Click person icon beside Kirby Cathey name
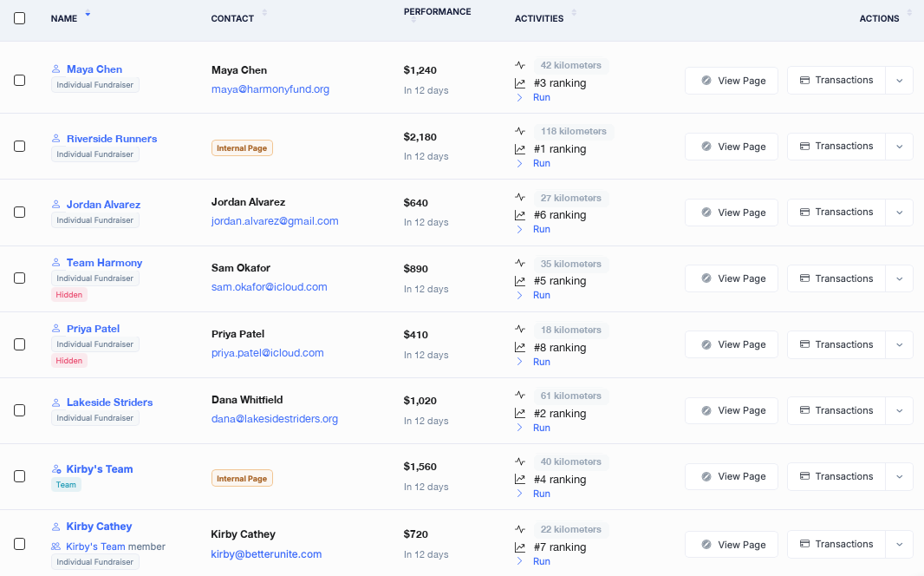Image resolution: width=924 pixels, height=576 pixels. (x=56, y=527)
